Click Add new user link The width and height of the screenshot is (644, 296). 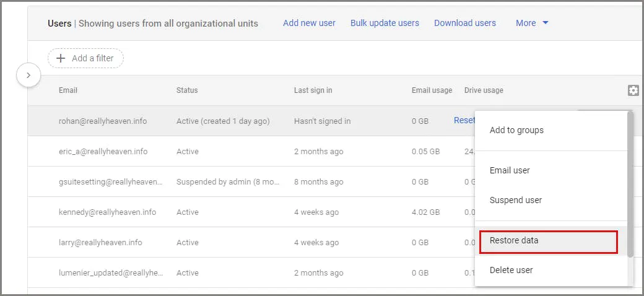coord(309,23)
